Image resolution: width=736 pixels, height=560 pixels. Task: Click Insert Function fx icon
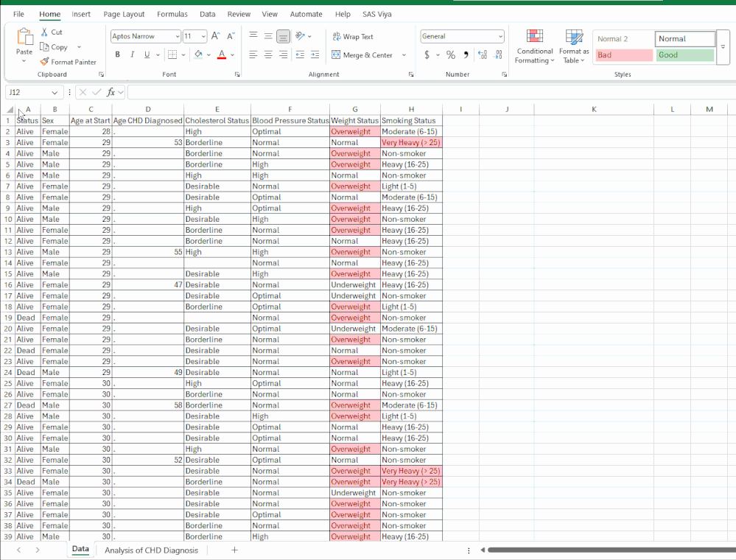click(x=111, y=92)
